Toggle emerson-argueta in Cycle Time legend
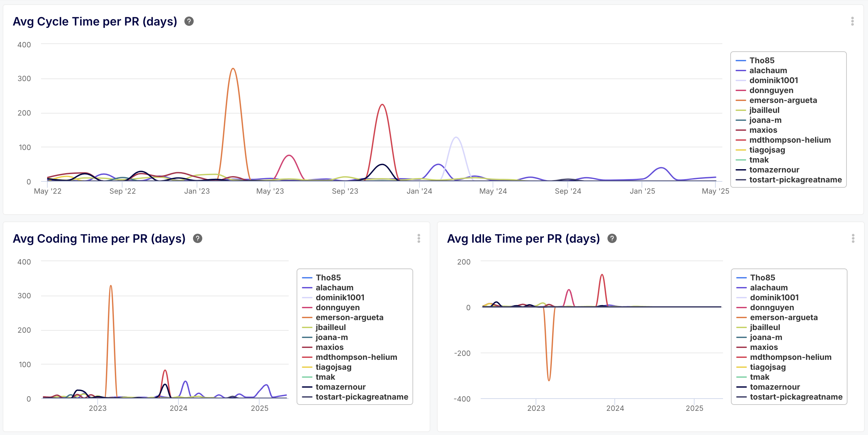Image resolution: width=868 pixels, height=435 pixels. click(x=783, y=100)
